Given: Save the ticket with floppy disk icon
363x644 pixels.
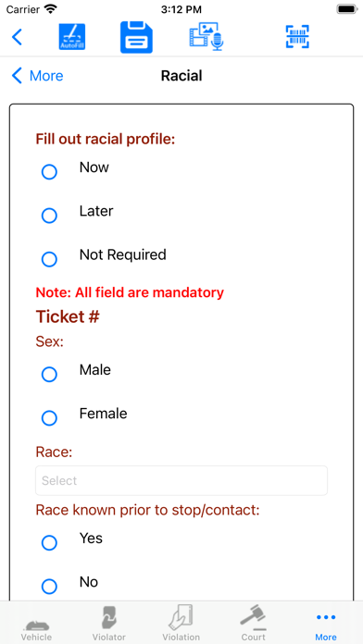Looking at the screenshot, I should [x=136, y=37].
